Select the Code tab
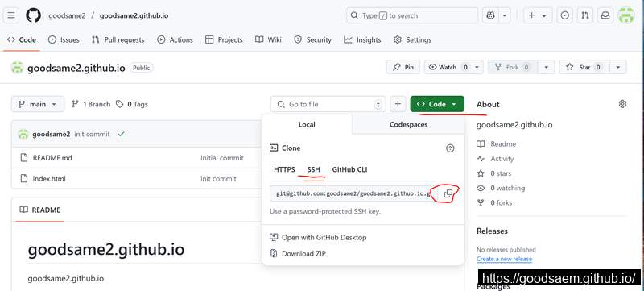The image size is (644, 291). (x=22, y=39)
